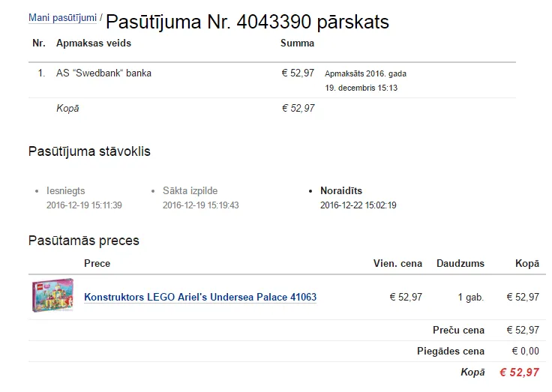Click the Prece column header

(x=97, y=264)
